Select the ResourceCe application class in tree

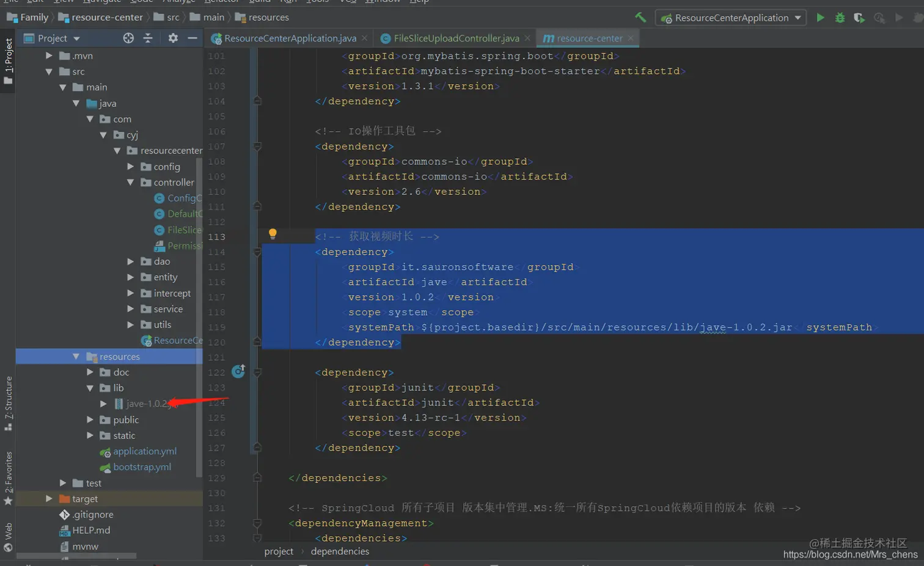pos(171,341)
